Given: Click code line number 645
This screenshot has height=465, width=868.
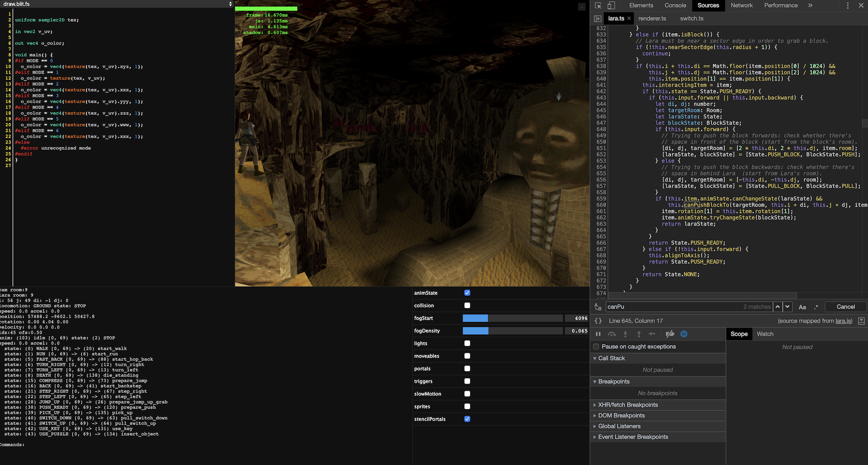Looking at the screenshot, I should (601, 110).
